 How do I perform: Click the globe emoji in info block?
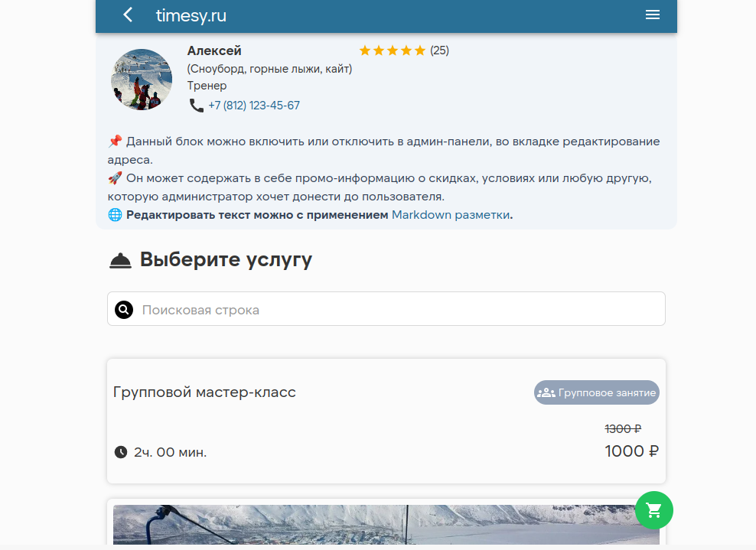[x=115, y=215]
